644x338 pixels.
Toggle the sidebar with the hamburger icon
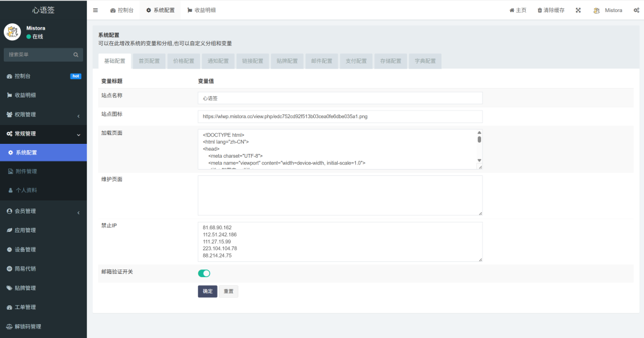pos(96,10)
